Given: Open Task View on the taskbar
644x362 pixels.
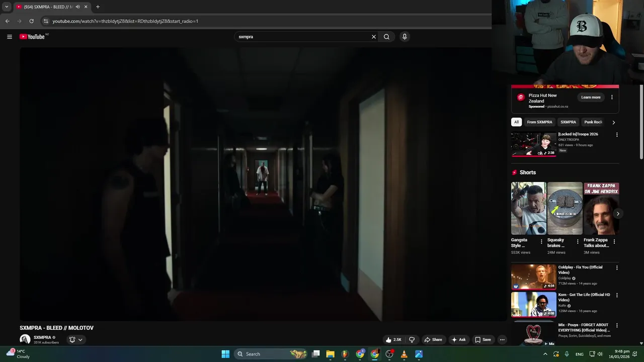Looking at the screenshot, I should [x=315, y=354].
